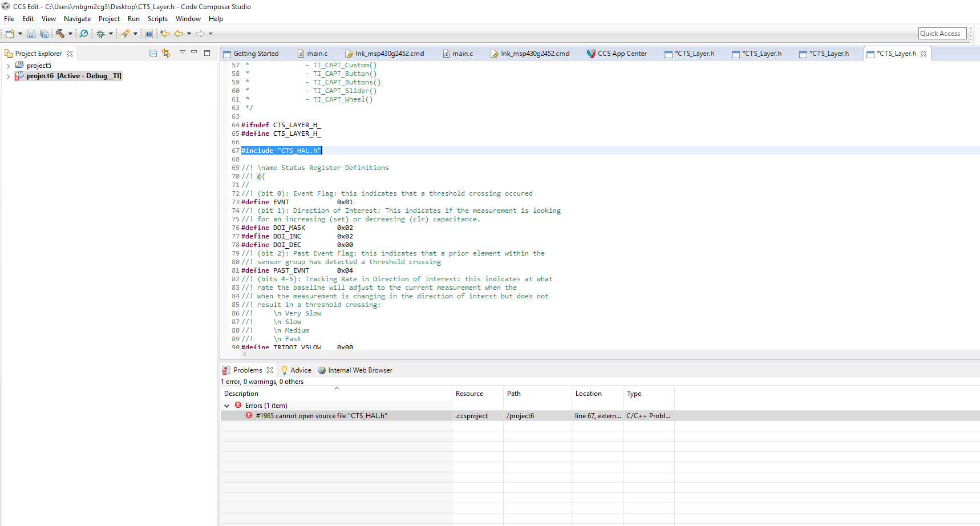Collapse All in Project Explorer
980x526 pixels.
pos(153,53)
